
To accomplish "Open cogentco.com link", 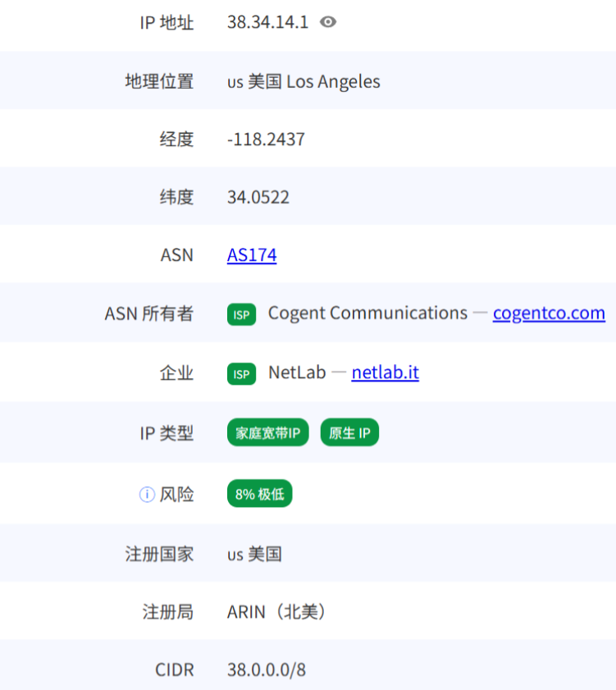I will (549, 313).
